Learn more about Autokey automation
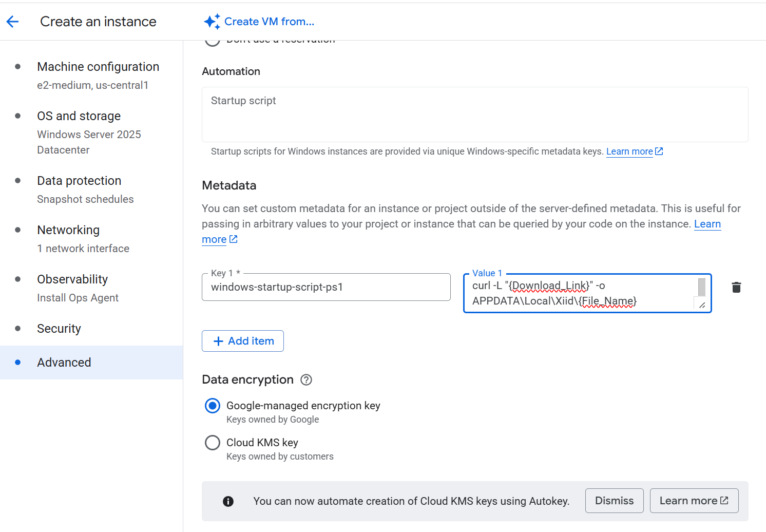Viewport: 766px width, 532px height. tap(694, 501)
